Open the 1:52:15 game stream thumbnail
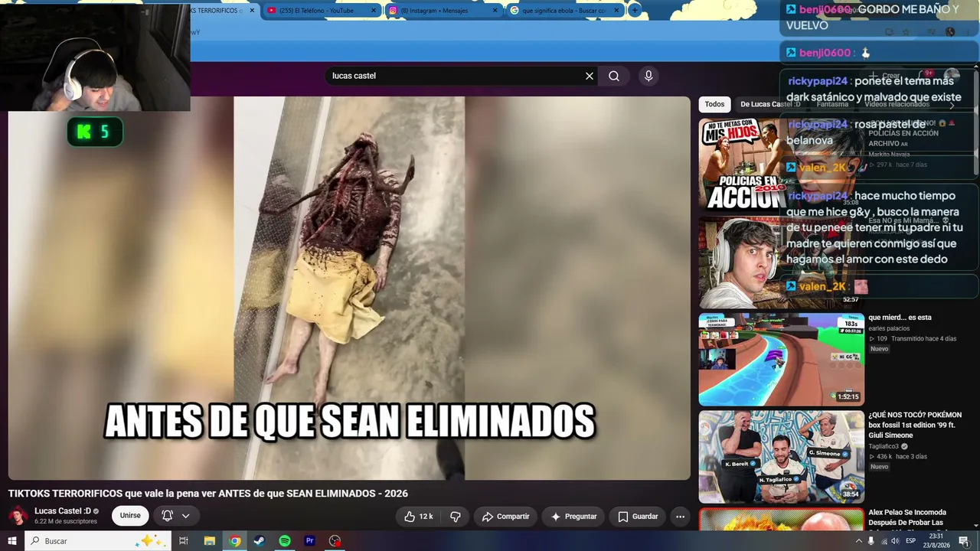The image size is (980, 551). click(x=781, y=360)
